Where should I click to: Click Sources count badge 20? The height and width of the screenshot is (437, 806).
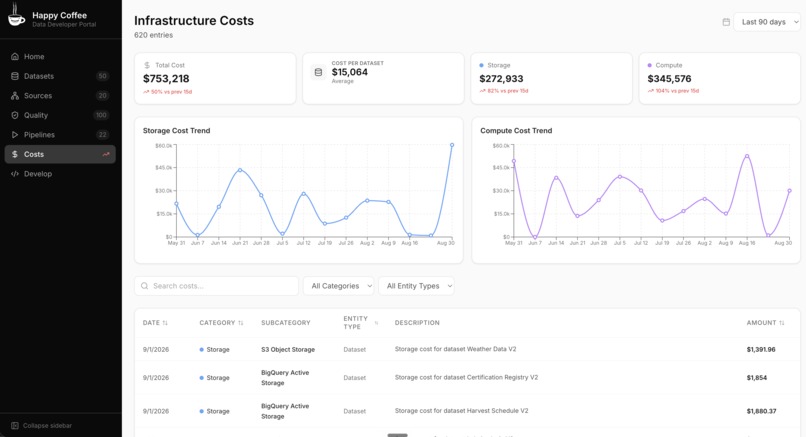click(102, 96)
